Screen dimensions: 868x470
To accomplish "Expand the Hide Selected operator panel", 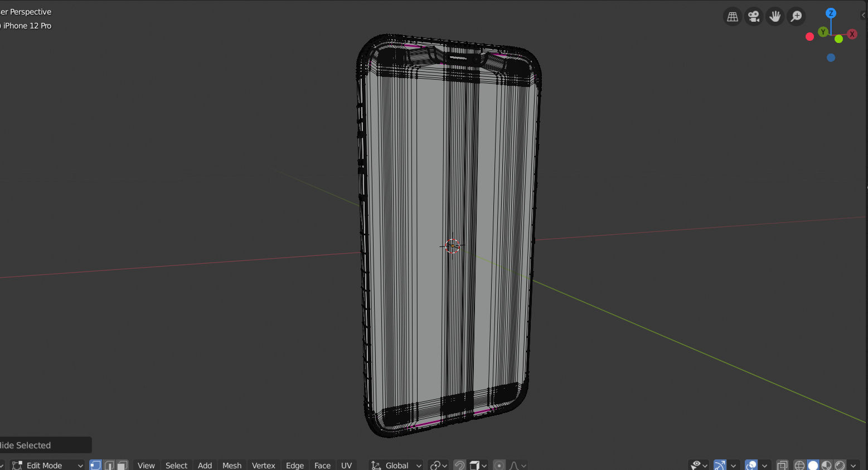I will [45, 445].
